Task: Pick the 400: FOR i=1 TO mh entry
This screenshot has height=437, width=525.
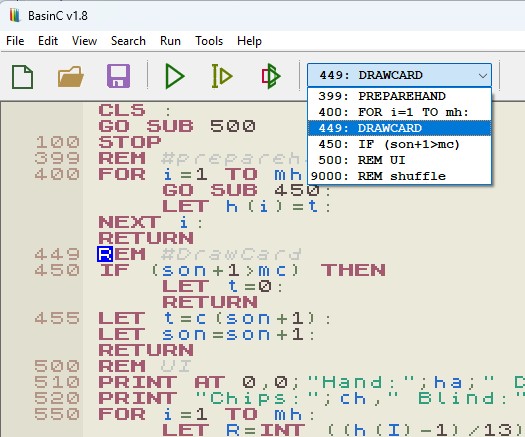Action: [x=399, y=112]
